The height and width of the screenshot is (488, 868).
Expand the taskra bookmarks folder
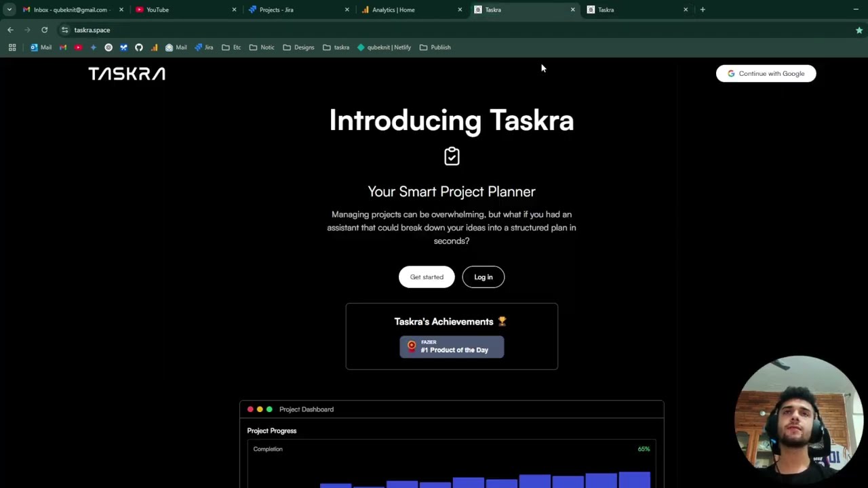tap(336, 47)
